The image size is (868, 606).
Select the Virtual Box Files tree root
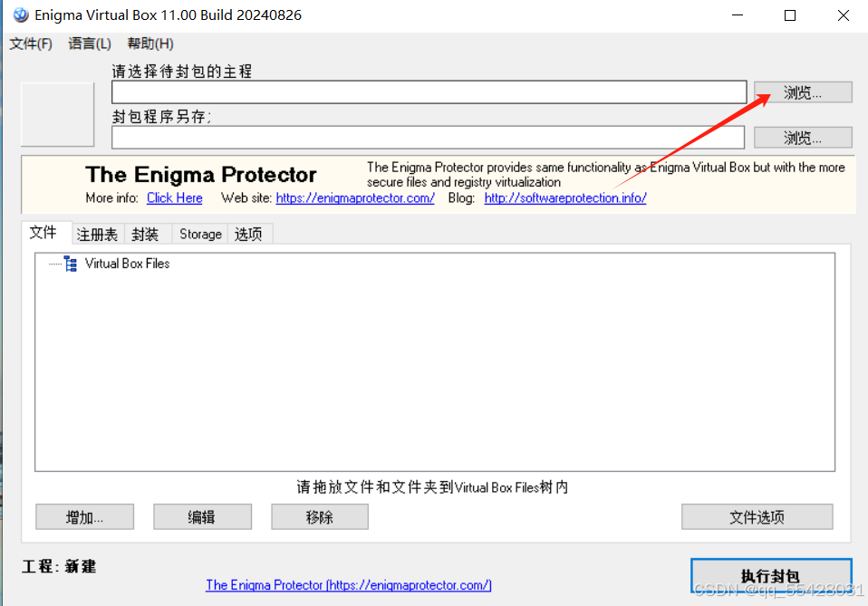127,264
